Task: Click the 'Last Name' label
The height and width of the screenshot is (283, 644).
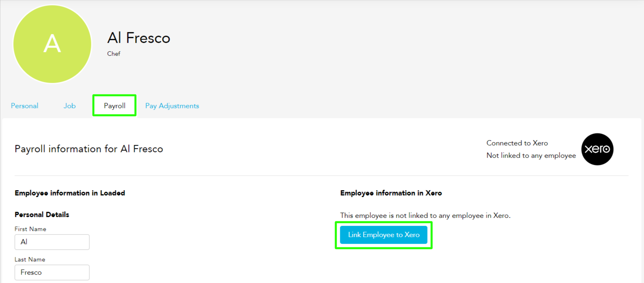Action: [x=30, y=259]
